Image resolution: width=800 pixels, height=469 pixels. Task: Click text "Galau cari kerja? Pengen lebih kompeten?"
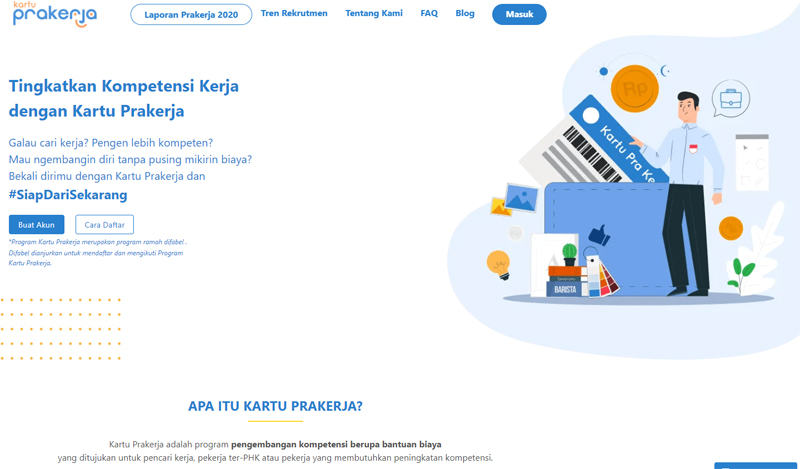[x=111, y=143]
